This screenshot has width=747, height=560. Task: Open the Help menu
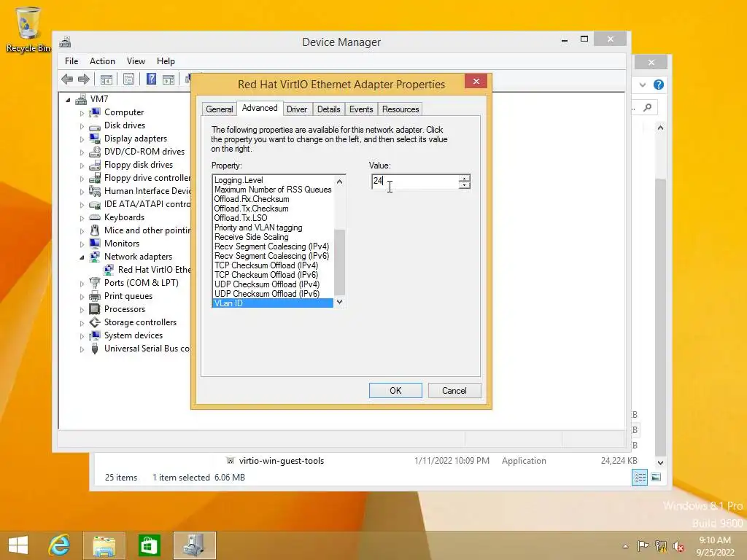[166, 61]
